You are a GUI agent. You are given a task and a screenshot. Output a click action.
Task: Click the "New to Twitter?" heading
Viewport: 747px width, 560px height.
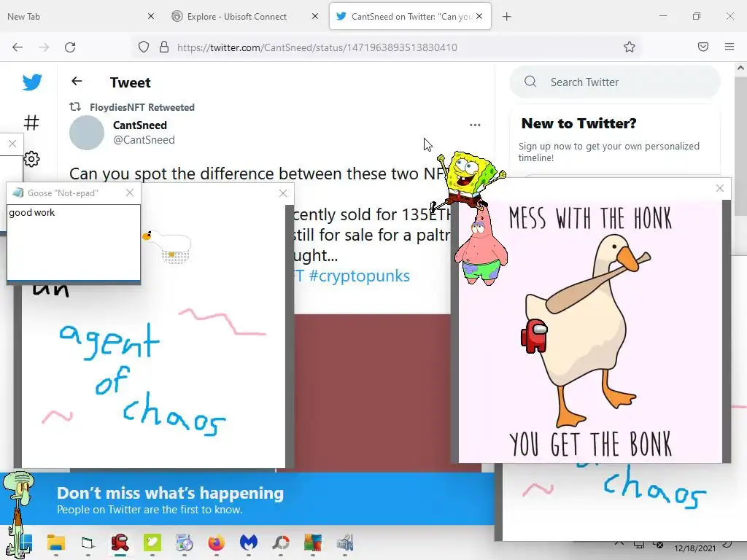click(578, 123)
